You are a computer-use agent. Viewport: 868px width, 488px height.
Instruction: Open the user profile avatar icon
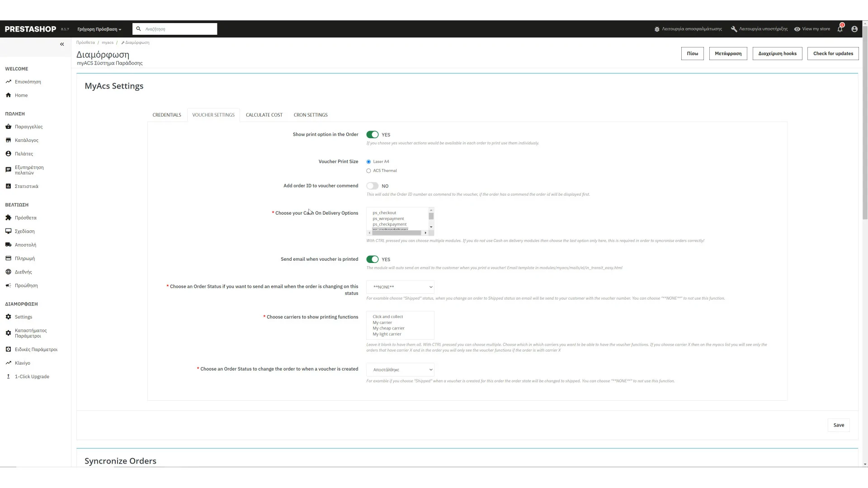pos(854,29)
